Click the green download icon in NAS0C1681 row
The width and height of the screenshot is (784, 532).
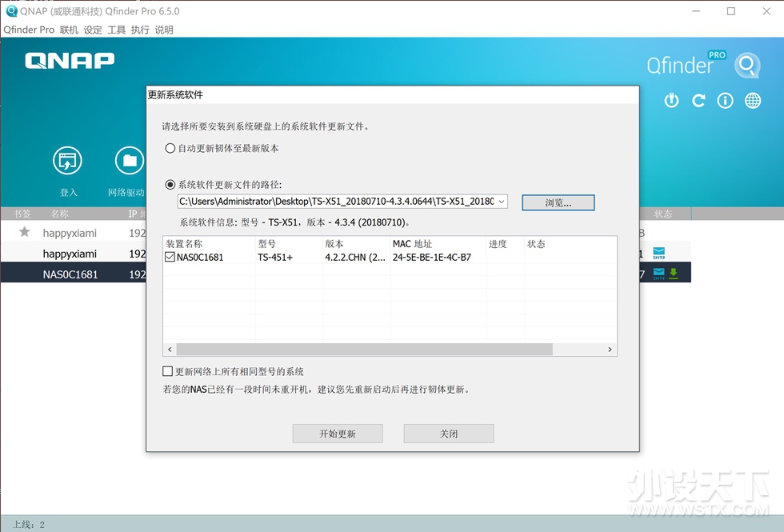click(x=674, y=274)
